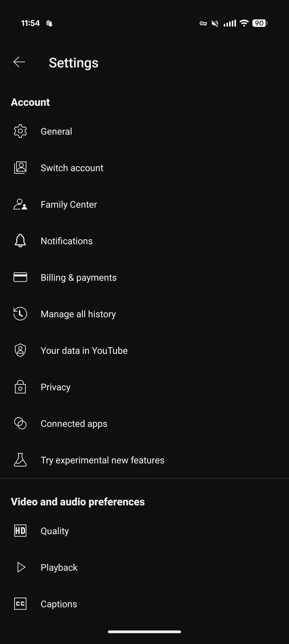Screen dimensions: 289x644
Task: Go to Try experimental new features
Action: click(102, 460)
